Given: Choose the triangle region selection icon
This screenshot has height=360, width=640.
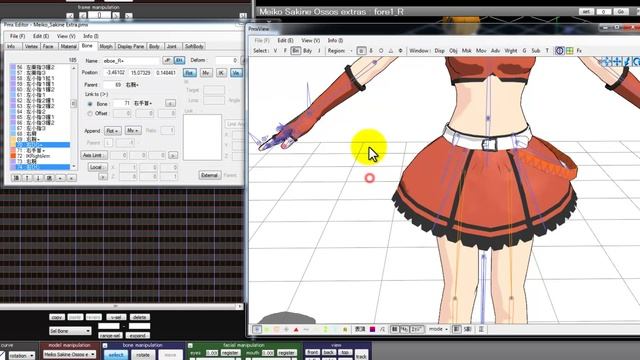Looking at the screenshot, I should click(x=391, y=51).
